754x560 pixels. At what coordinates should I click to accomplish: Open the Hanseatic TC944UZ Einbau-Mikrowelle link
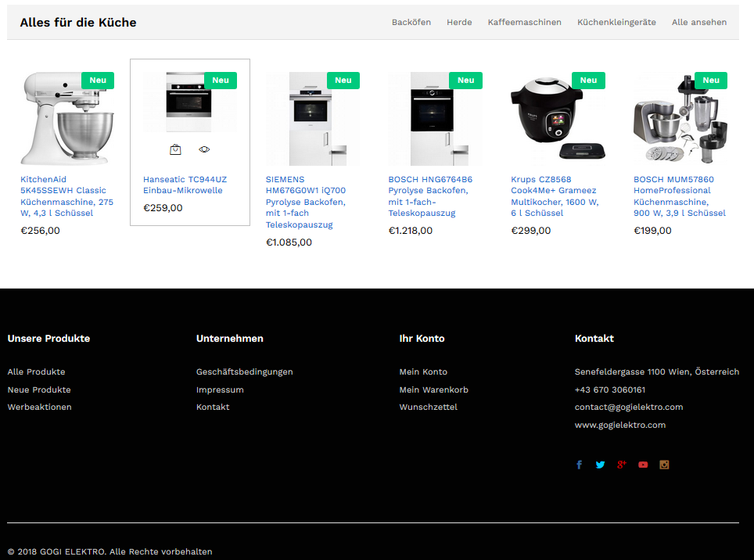coord(185,185)
